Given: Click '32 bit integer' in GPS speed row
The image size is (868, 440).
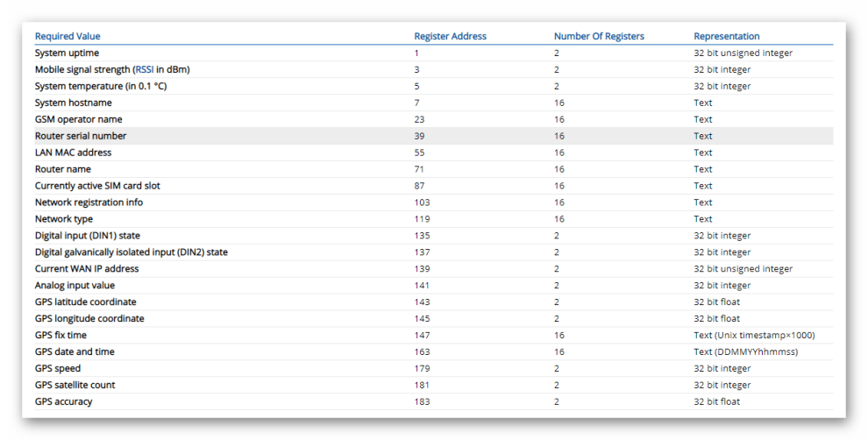Looking at the screenshot, I should coord(722,369).
